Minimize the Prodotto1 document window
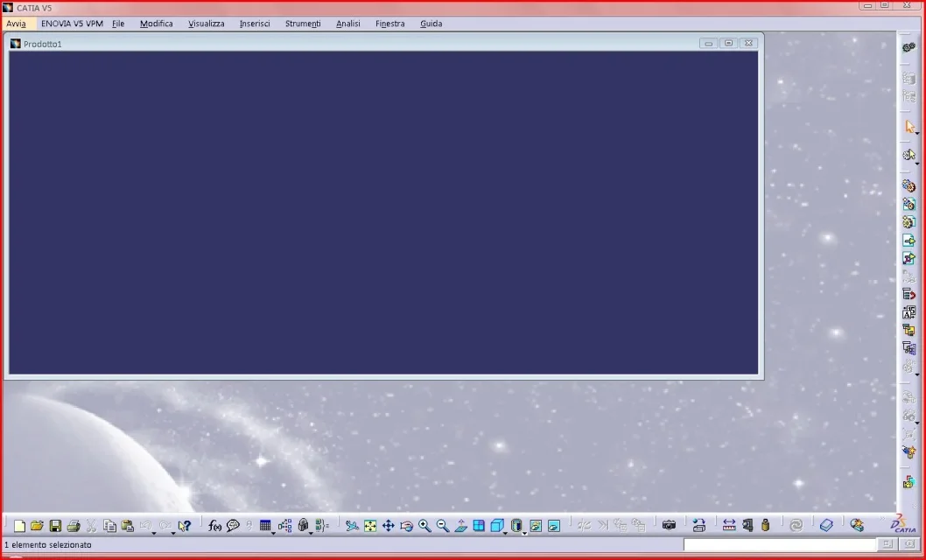 pyautogui.click(x=709, y=43)
